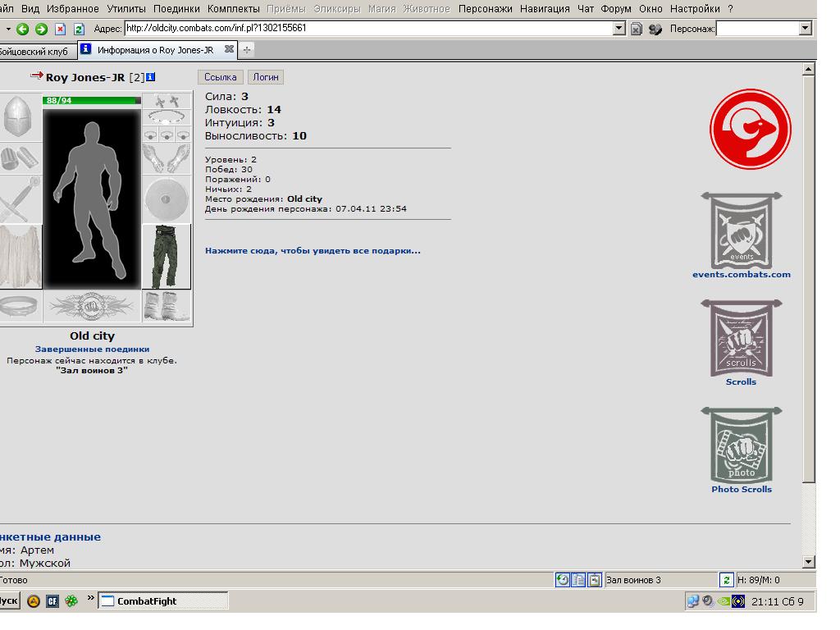Image resolution: width=840 pixels, height=630 pixels.
Task: Click the document list icon in status bar
Action: [x=578, y=580]
